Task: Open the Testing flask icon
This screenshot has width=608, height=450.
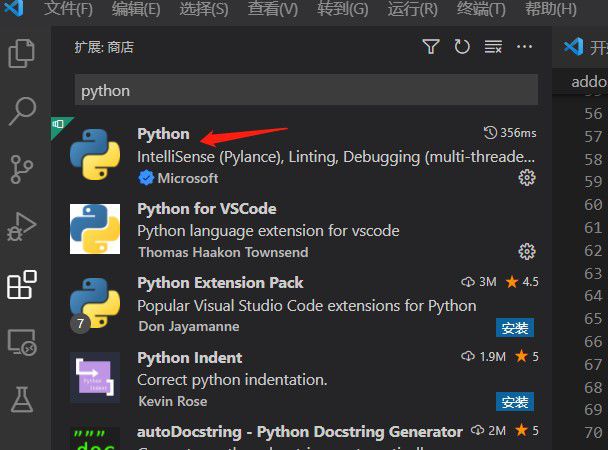Action: (x=22, y=400)
